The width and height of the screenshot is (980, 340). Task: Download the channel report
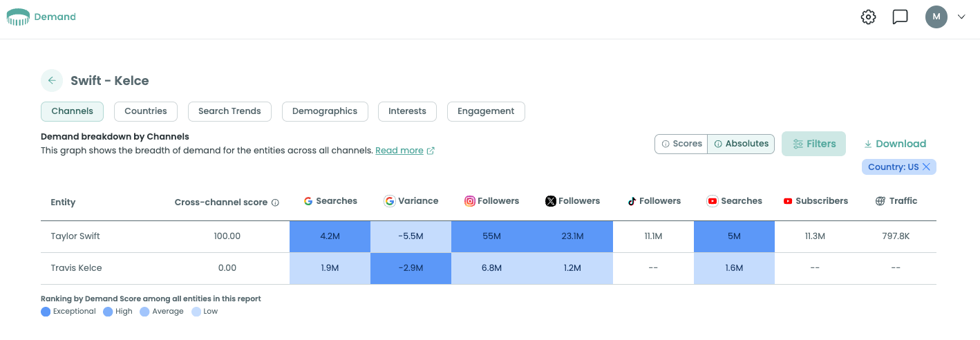[894, 144]
